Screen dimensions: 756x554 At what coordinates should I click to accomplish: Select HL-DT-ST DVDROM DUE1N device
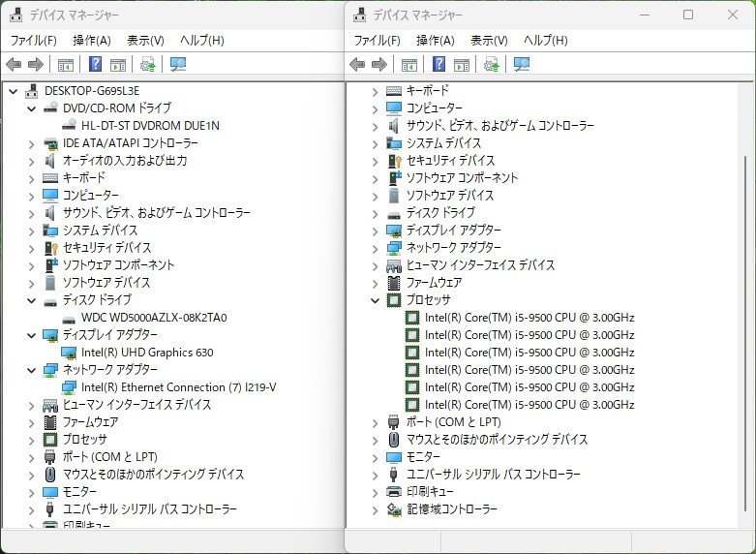[x=150, y=126]
